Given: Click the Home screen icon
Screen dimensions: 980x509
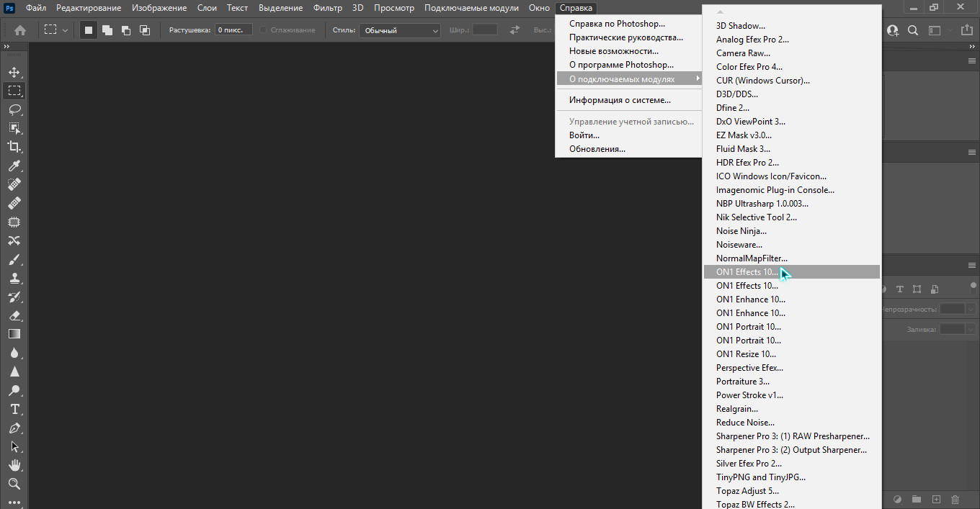Looking at the screenshot, I should [20, 30].
